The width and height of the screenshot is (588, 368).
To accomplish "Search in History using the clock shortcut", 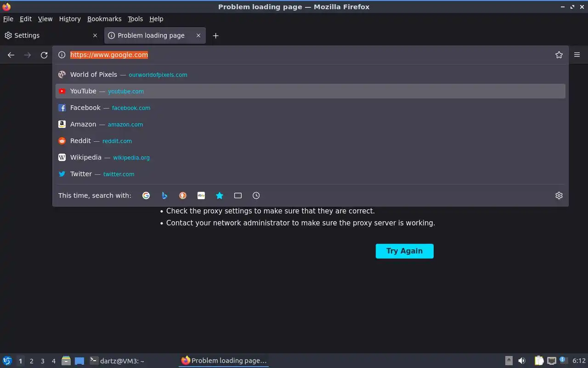I will pyautogui.click(x=256, y=195).
